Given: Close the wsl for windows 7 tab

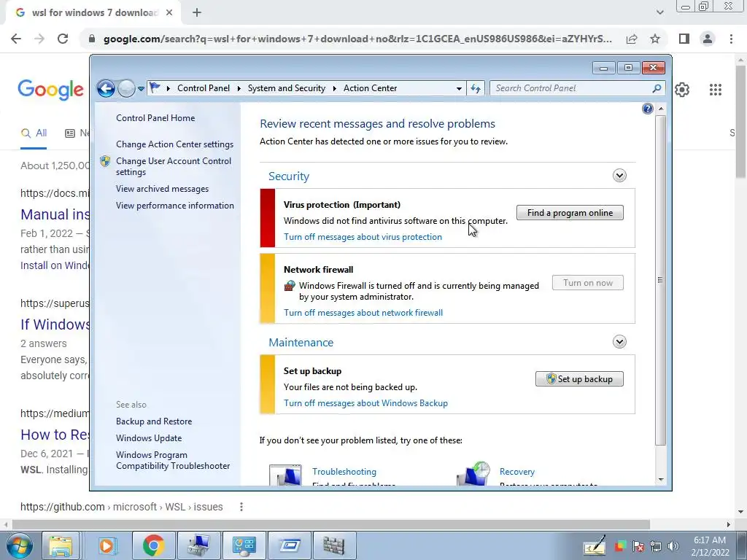Looking at the screenshot, I should point(169,13).
